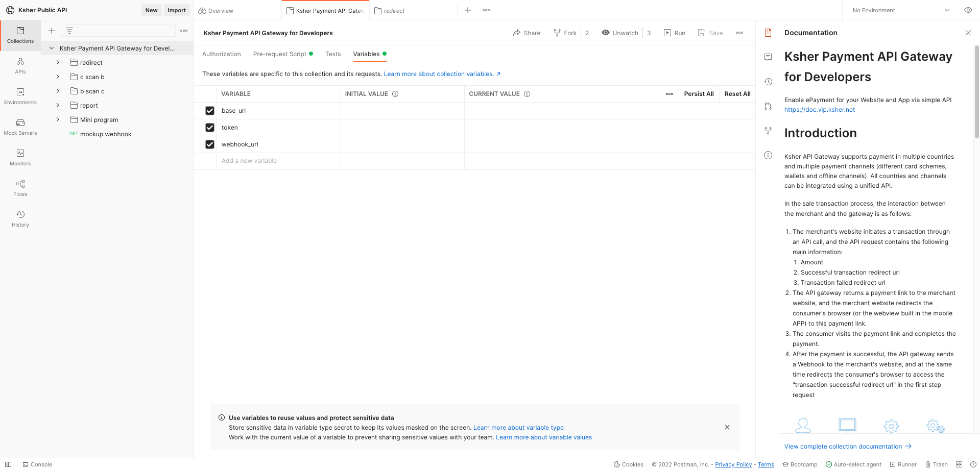Fork the collection
The width and height of the screenshot is (980, 469).
click(565, 33)
